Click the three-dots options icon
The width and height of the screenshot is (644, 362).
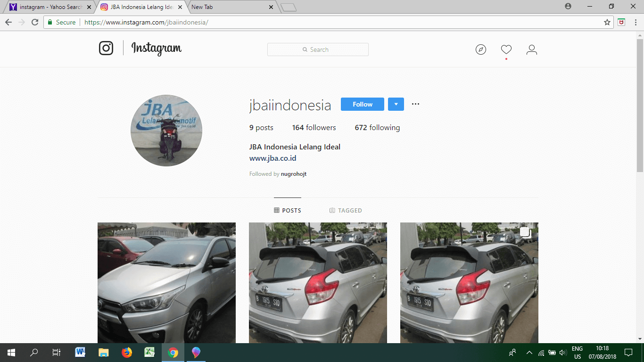click(x=415, y=104)
